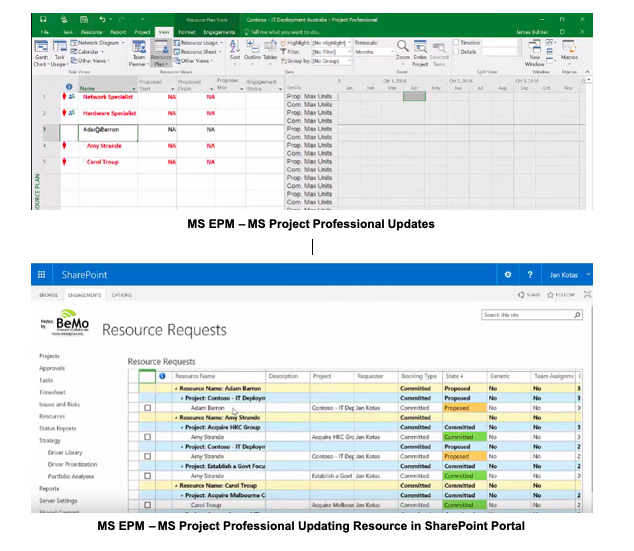Click info indicator column header in Project table
Viewport: 634px width, 551px height.
69,87
